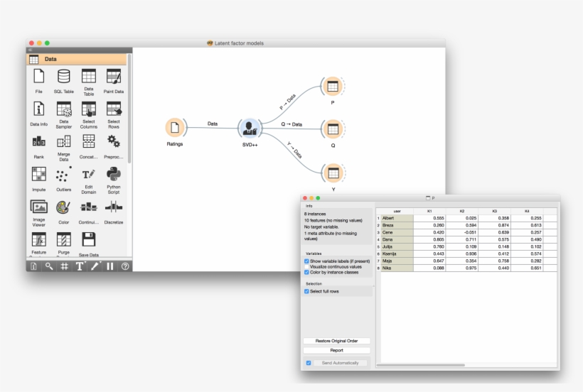Screen dimensions: 583x392
Task: Pick the Outliers widget icon
Action: click(63, 175)
